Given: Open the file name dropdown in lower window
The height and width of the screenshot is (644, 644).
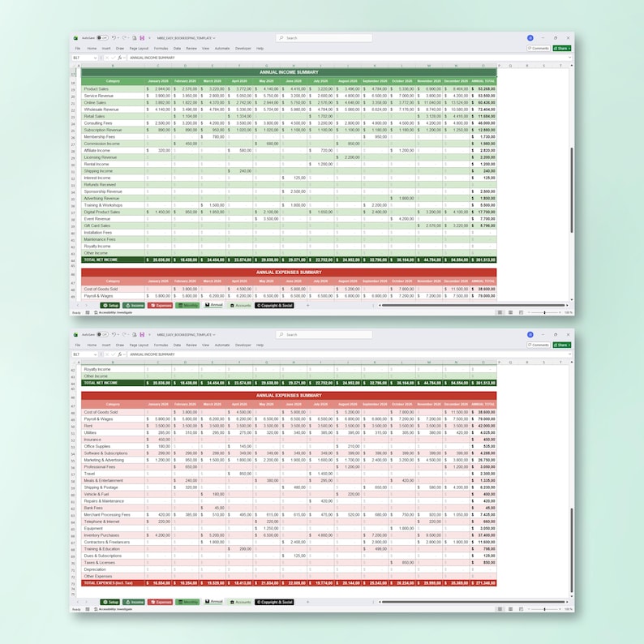Looking at the screenshot, I should [x=214, y=335].
